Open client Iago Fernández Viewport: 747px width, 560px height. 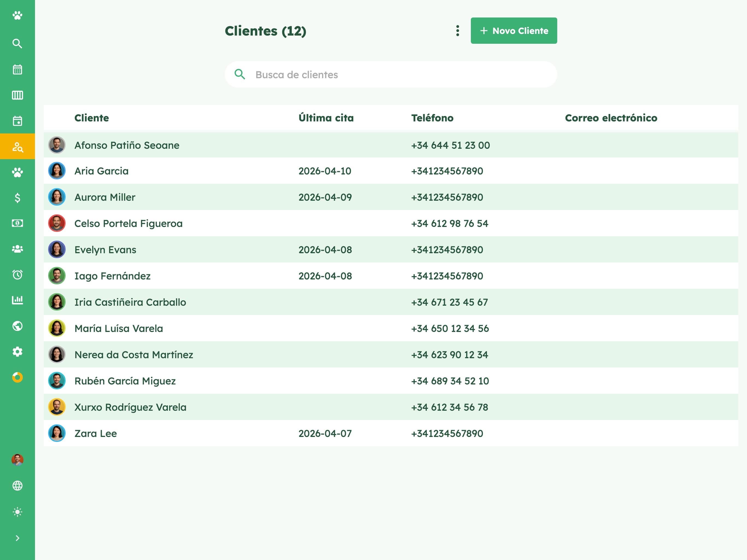[x=112, y=276]
